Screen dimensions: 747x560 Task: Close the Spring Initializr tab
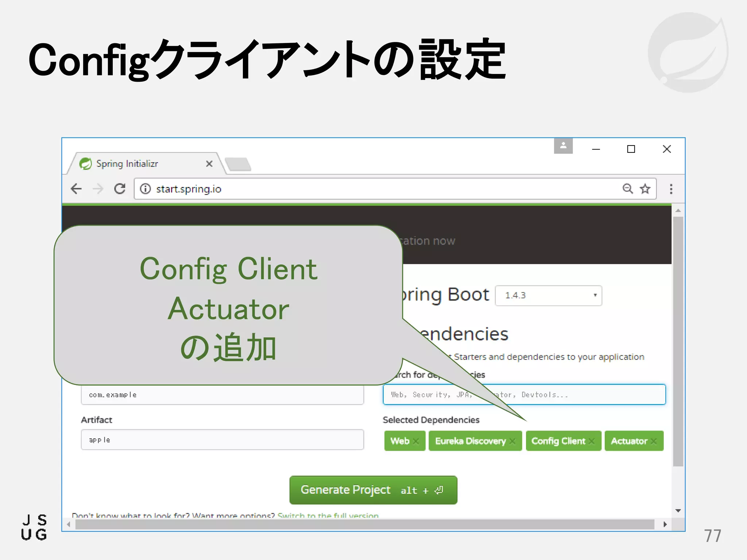(209, 164)
